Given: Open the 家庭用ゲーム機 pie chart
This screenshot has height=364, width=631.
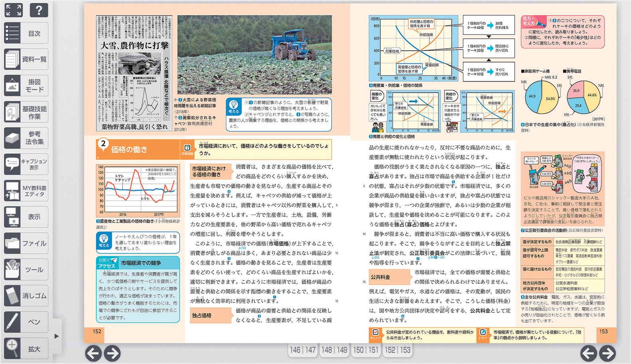Looking at the screenshot, I should tap(542, 97).
